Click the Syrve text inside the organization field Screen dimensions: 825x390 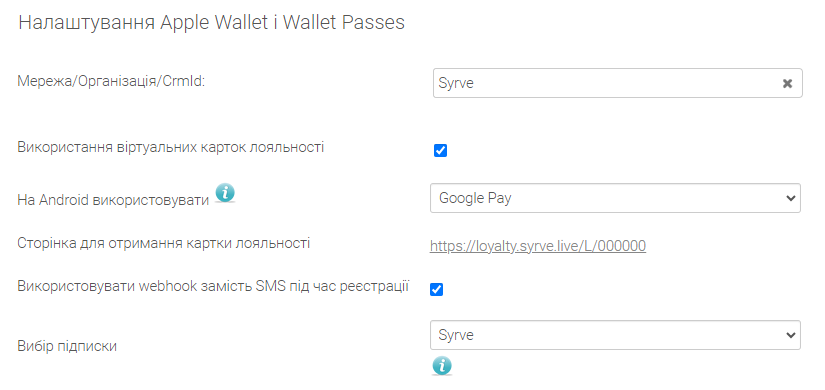coord(456,83)
